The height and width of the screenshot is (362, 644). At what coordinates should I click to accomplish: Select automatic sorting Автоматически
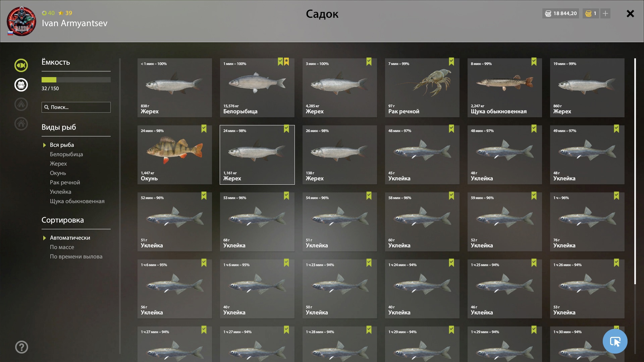click(x=70, y=238)
